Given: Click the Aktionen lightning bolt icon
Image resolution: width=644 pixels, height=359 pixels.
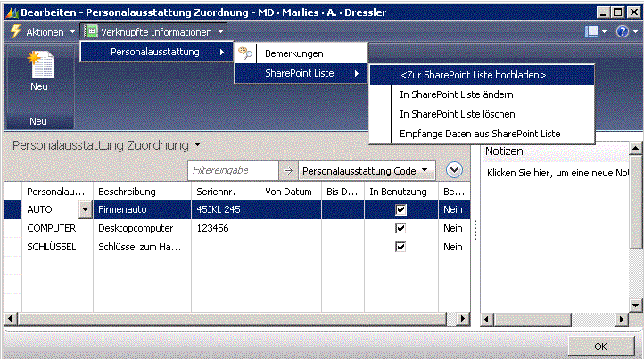Looking at the screenshot, I should 14,32.
